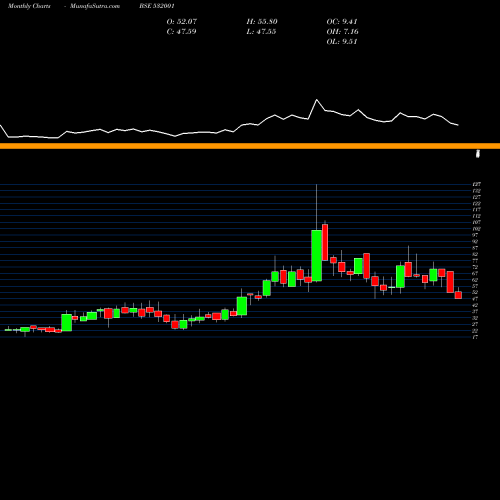This screenshot has width=500, height=500.
Task: Click the 32 price axis label
Action: [x=475, y=318]
